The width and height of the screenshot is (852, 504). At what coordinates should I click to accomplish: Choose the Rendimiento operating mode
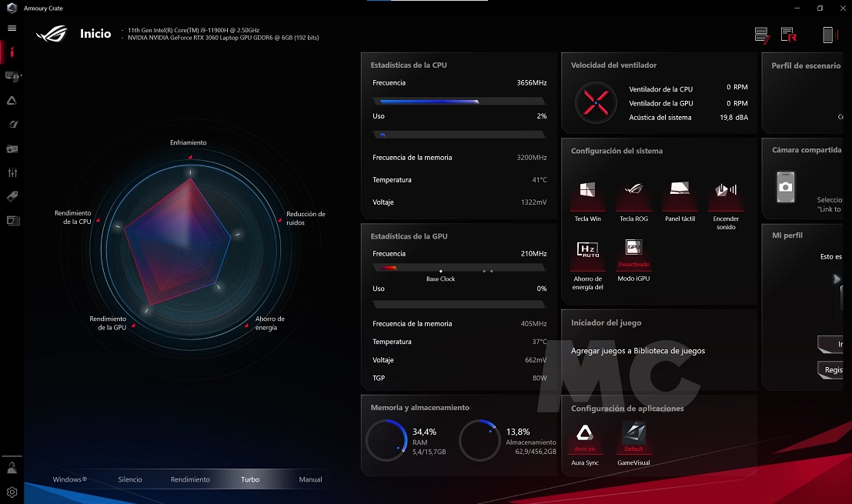(x=190, y=479)
